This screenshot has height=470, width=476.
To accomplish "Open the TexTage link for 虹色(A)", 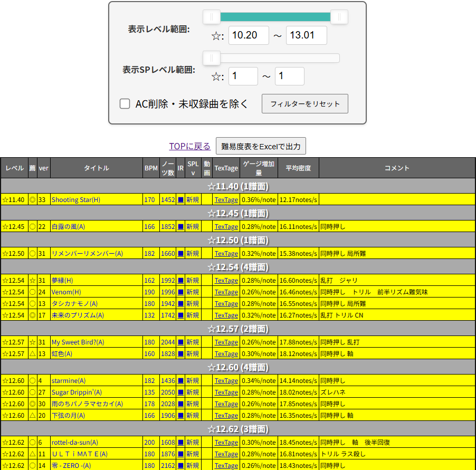I will (x=226, y=353).
